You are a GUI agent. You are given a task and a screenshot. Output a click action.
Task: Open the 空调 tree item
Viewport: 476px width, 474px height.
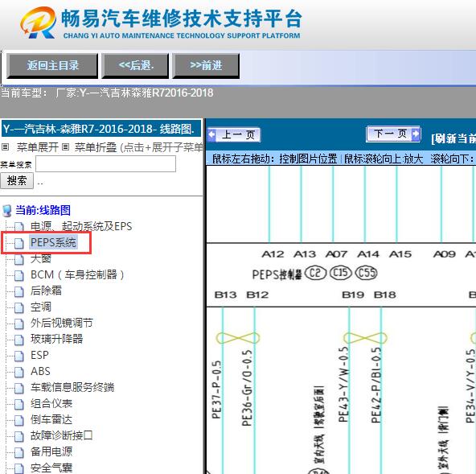click(41, 307)
